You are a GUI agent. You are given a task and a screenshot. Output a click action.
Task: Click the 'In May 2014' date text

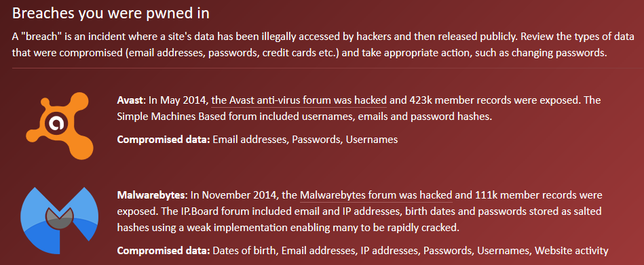click(x=176, y=100)
